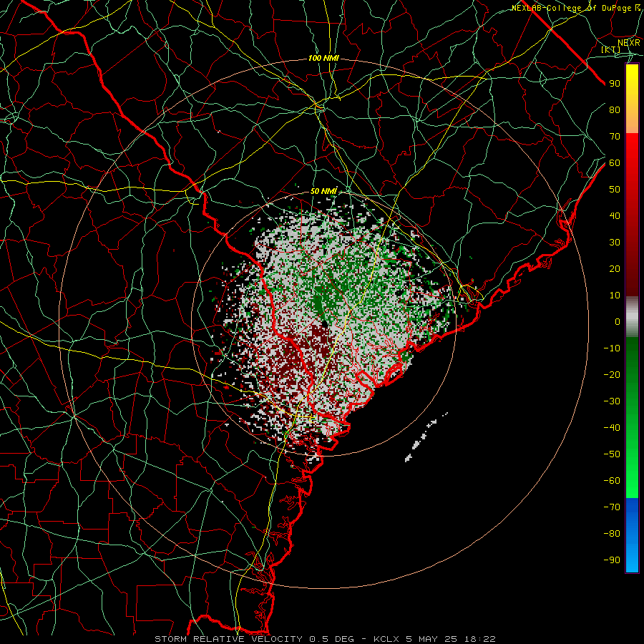Click the "100 NMI" range ring label
This screenshot has height=644, width=644.
(x=323, y=59)
